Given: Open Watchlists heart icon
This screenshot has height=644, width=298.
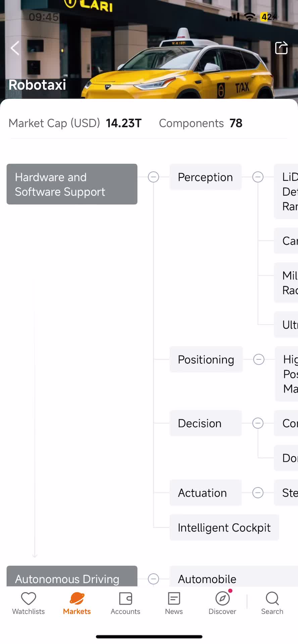Looking at the screenshot, I should pyautogui.click(x=29, y=598).
